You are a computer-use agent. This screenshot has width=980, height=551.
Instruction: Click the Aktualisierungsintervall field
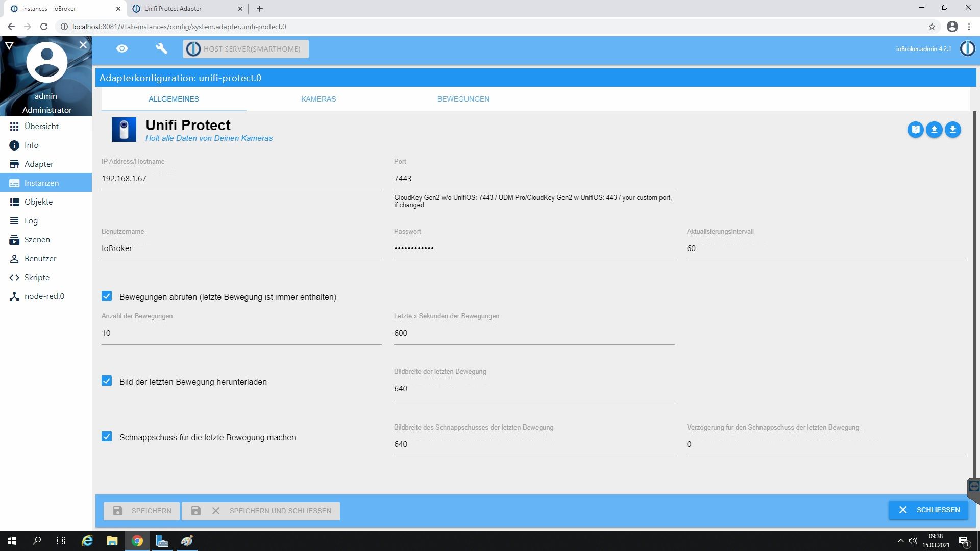pos(826,248)
